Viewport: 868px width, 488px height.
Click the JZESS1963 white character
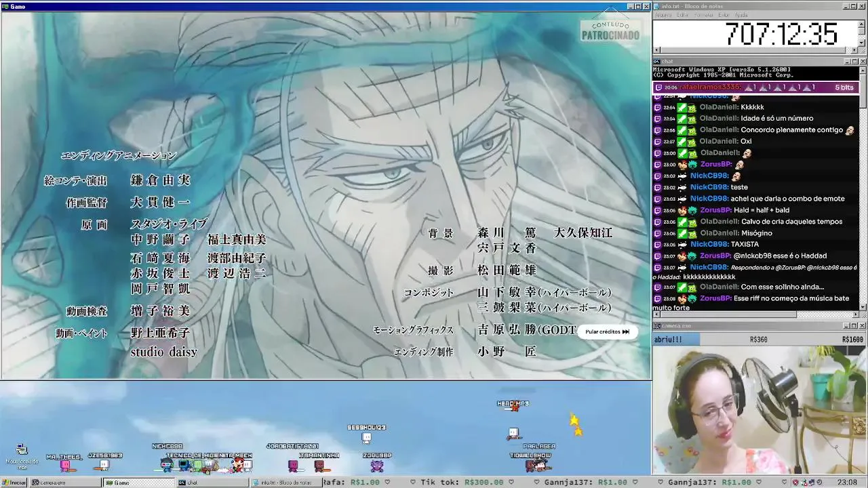[x=104, y=465]
